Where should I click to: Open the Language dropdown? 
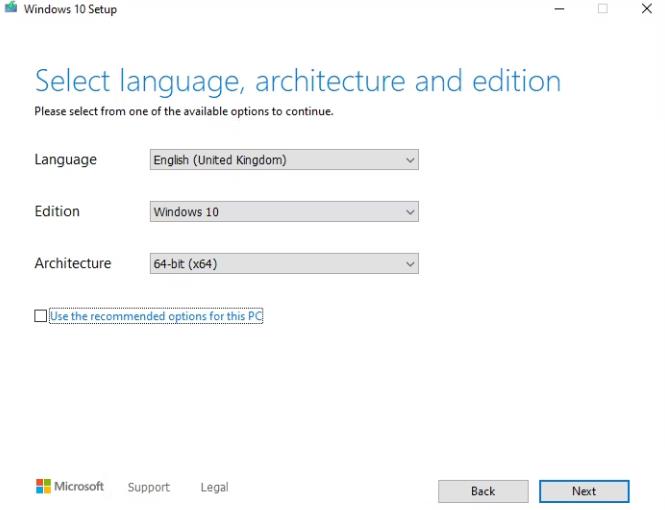tap(284, 160)
